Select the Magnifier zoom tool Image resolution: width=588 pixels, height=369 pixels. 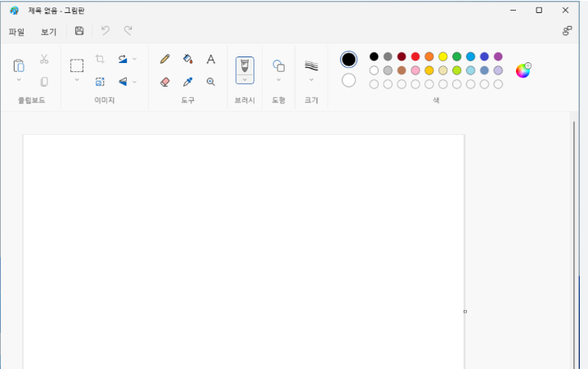coord(211,82)
